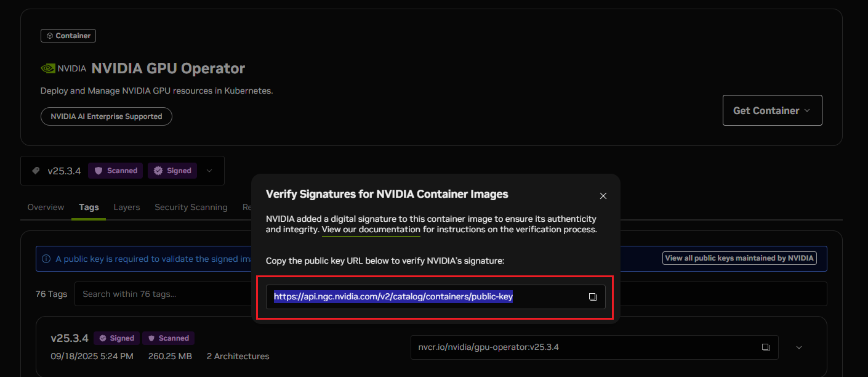Click the Signed badge in version selector
The height and width of the screenshot is (377, 868).
172,171
